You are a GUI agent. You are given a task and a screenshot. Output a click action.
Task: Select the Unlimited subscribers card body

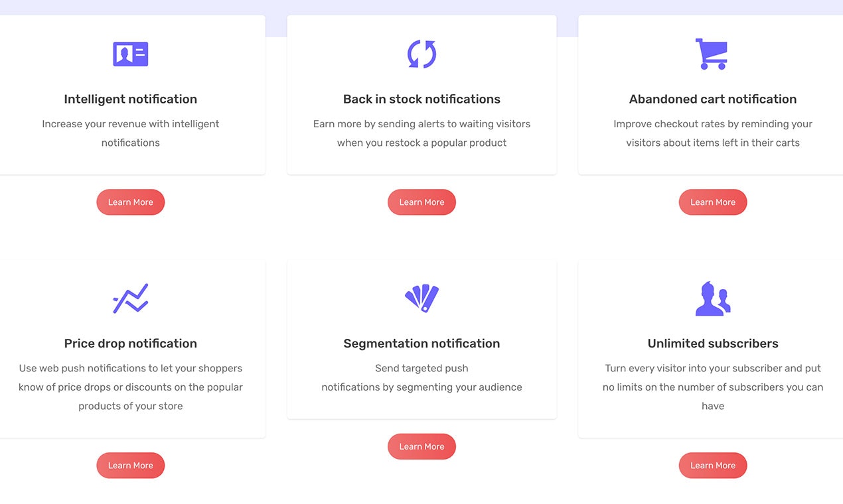[x=712, y=387]
